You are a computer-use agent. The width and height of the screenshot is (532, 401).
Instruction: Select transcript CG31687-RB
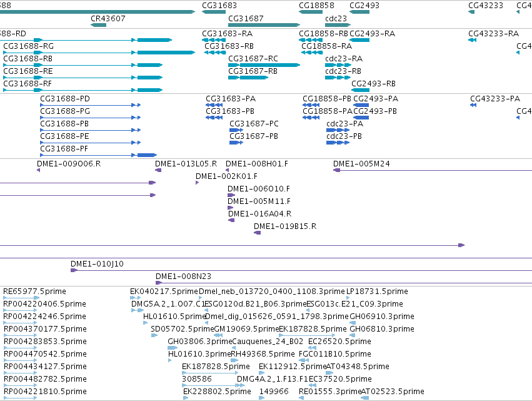coord(253,71)
